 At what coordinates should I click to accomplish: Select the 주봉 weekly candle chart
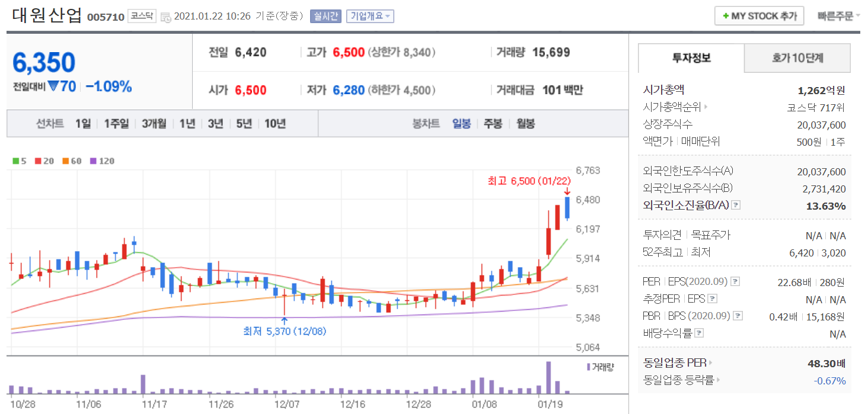coord(493,124)
